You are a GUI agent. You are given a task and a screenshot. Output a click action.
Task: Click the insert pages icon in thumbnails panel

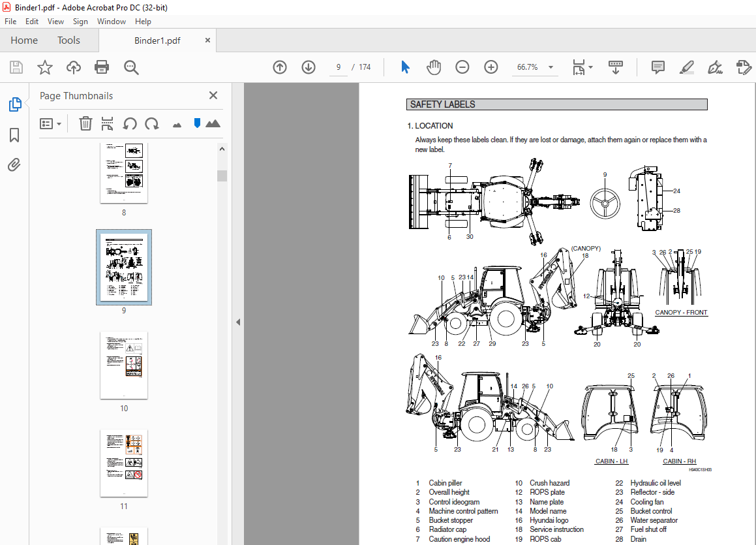(x=107, y=123)
